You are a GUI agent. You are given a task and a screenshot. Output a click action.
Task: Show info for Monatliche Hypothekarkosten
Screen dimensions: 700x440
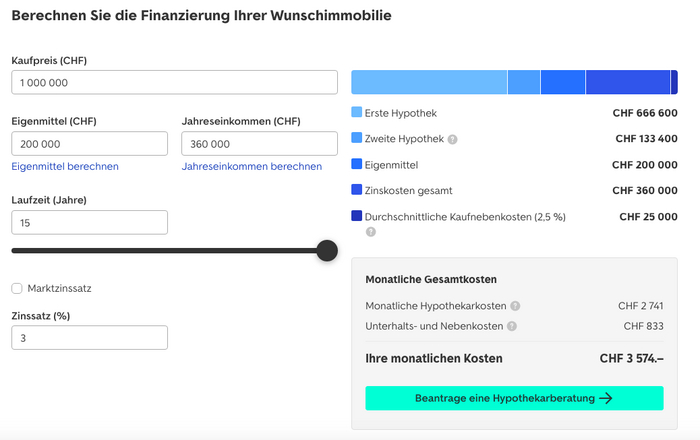click(x=515, y=306)
